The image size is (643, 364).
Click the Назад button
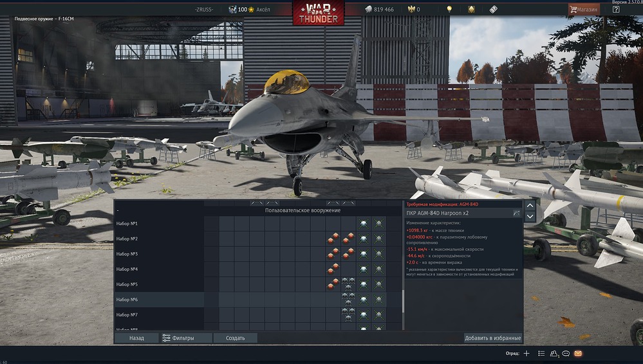(136, 338)
